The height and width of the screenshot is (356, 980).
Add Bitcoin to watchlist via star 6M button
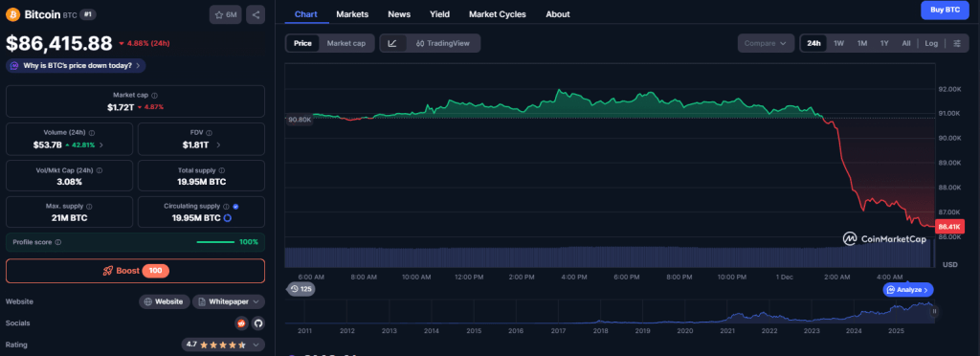[225, 14]
